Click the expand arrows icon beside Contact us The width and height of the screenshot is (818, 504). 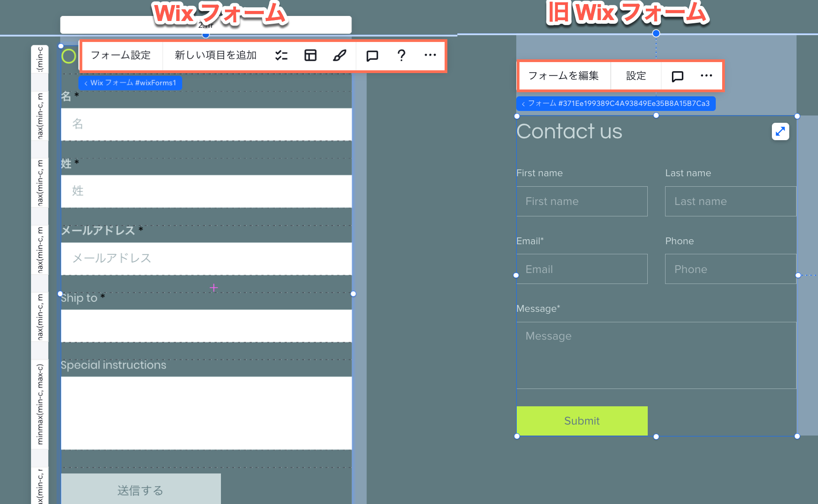(x=780, y=131)
